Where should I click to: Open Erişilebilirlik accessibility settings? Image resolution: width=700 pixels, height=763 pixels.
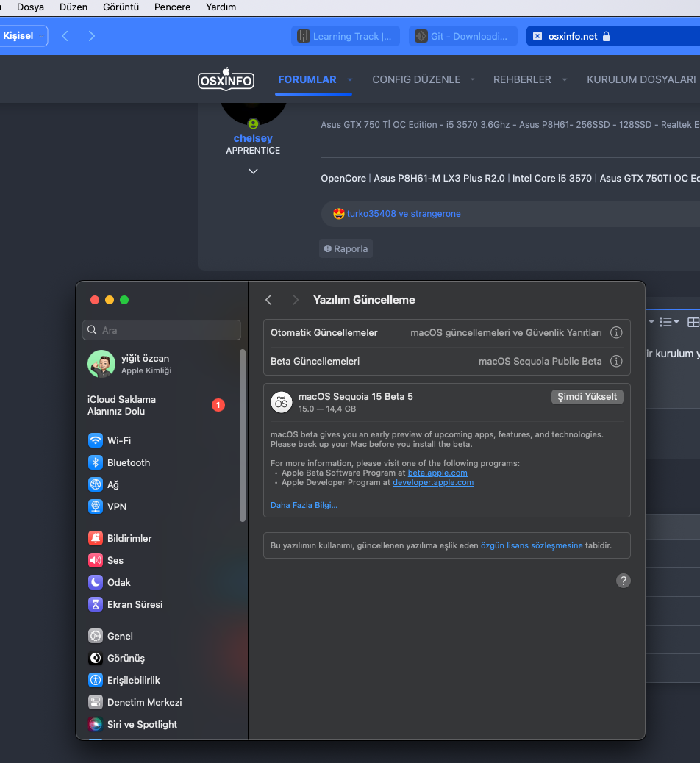(124, 680)
